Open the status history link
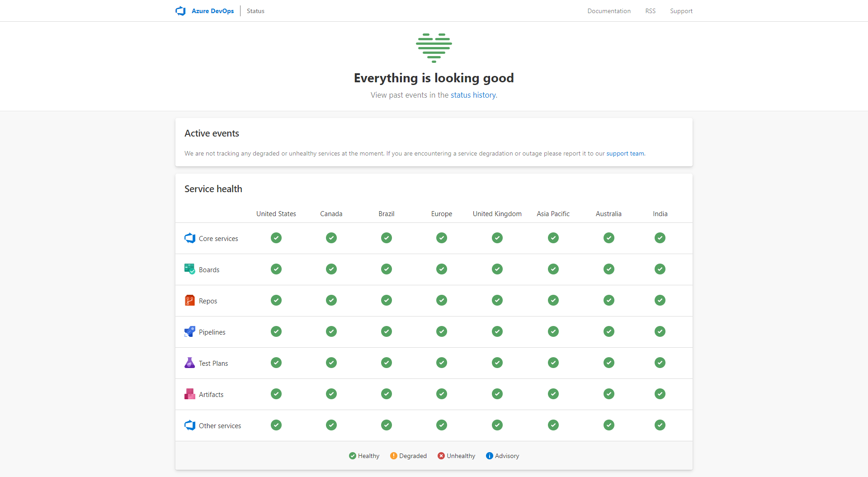868x477 pixels. click(x=473, y=95)
